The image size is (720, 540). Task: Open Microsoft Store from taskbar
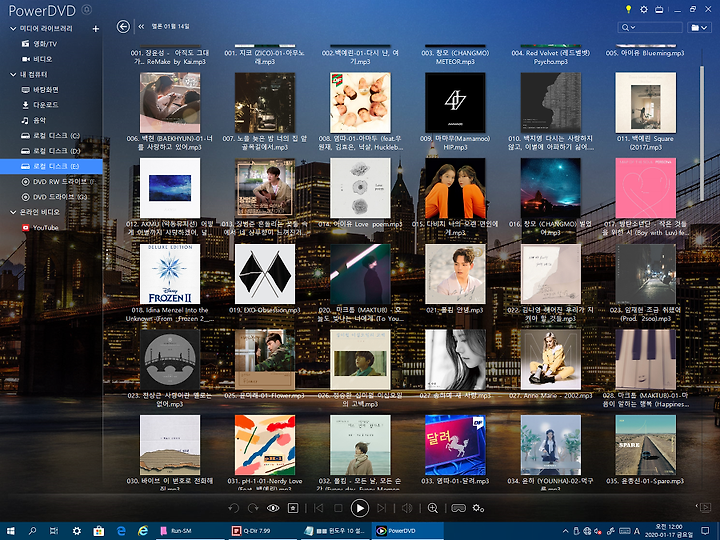(x=99, y=531)
